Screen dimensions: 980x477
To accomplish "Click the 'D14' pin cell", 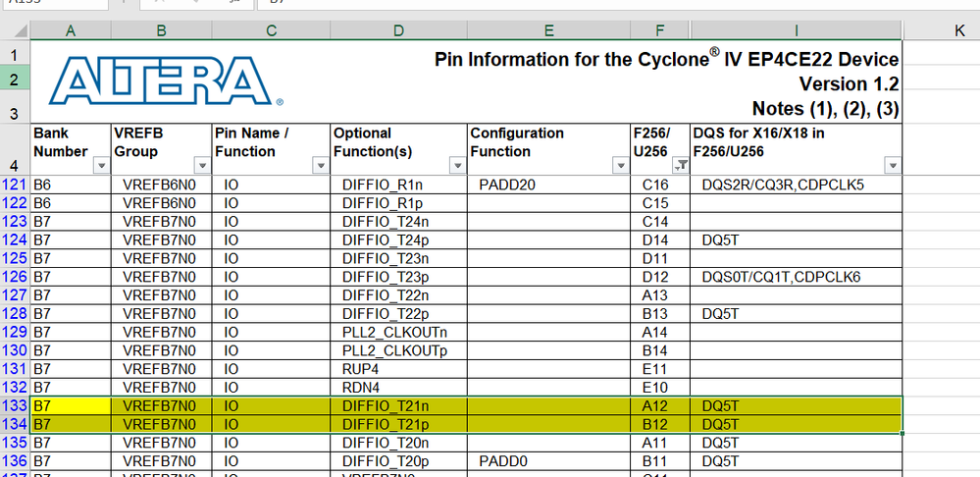I will [660, 240].
